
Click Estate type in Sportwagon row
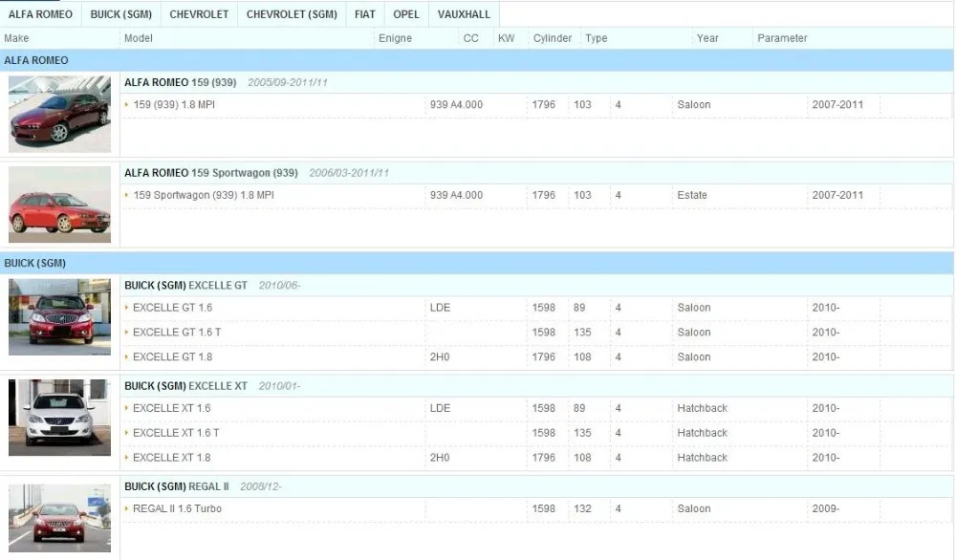coord(692,195)
